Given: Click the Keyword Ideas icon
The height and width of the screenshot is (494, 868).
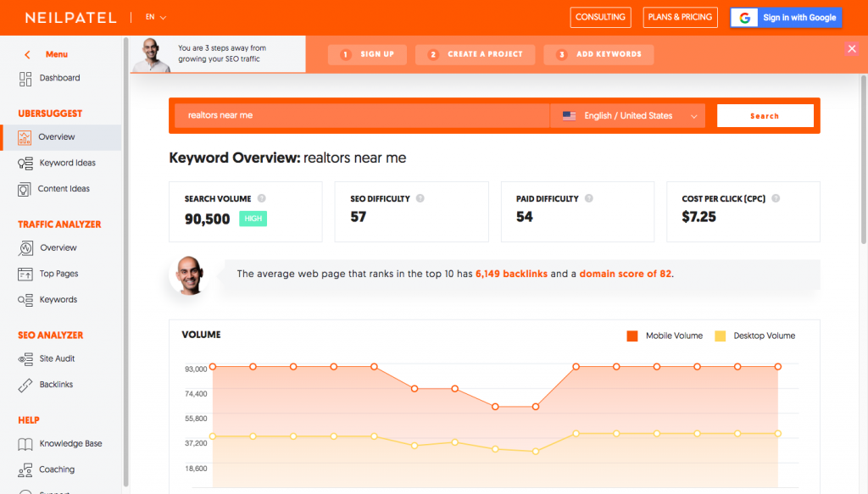Looking at the screenshot, I should click(x=25, y=164).
